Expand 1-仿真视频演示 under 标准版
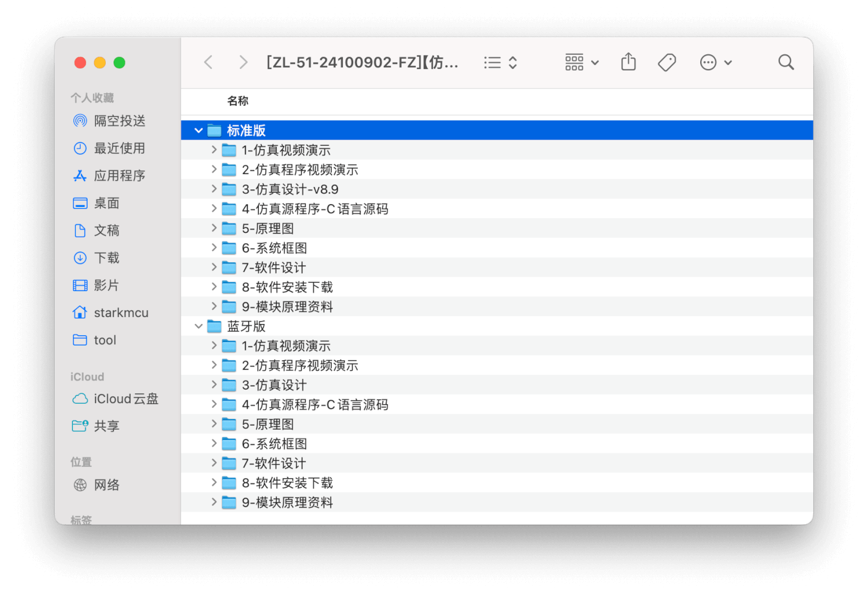 (214, 150)
